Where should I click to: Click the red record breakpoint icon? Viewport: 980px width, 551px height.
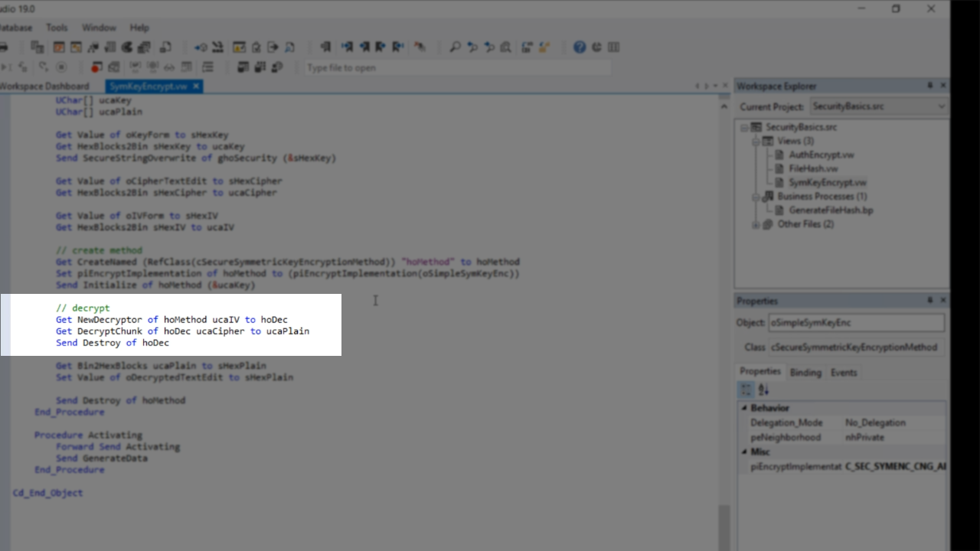coord(96,67)
